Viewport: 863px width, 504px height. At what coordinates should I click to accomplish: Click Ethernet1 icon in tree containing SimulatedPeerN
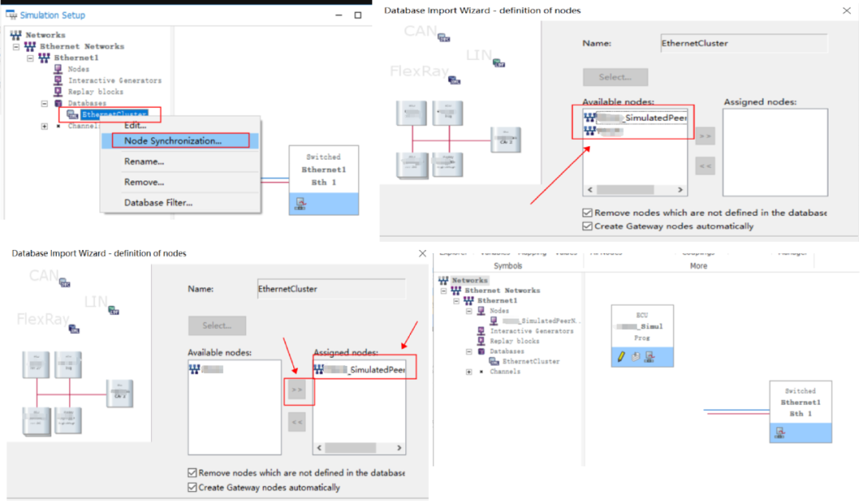click(x=468, y=300)
